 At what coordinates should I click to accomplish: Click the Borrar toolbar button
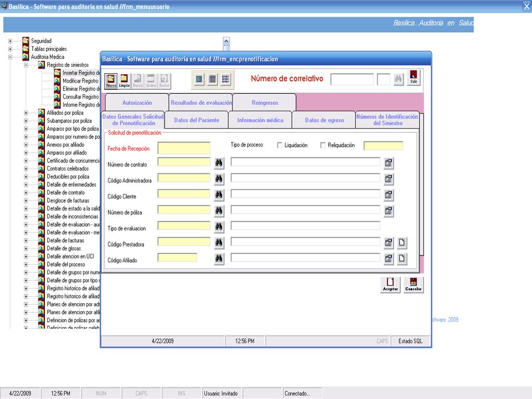(x=164, y=81)
